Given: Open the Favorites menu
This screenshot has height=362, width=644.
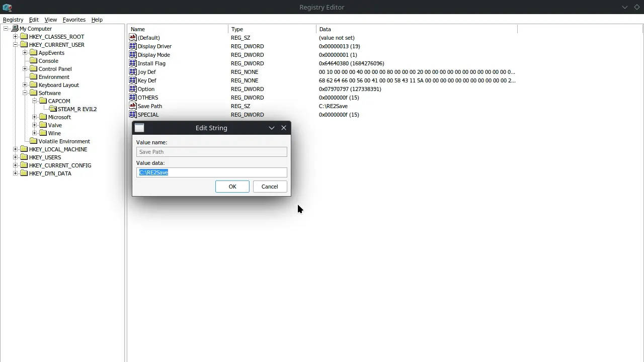Looking at the screenshot, I should tap(74, 20).
